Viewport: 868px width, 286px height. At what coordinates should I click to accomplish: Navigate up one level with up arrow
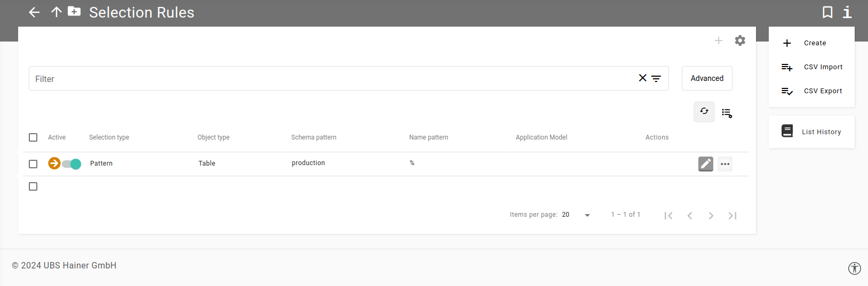(57, 12)
